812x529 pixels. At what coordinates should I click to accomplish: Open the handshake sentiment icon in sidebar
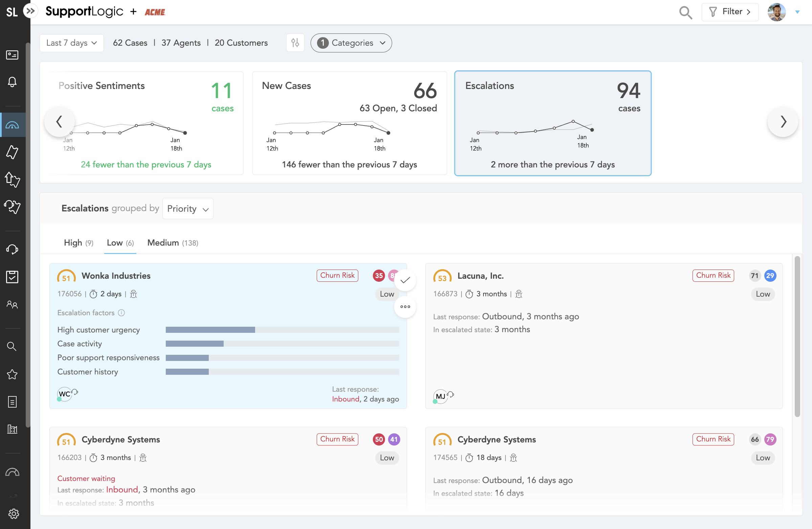click(x=12, y=206)
